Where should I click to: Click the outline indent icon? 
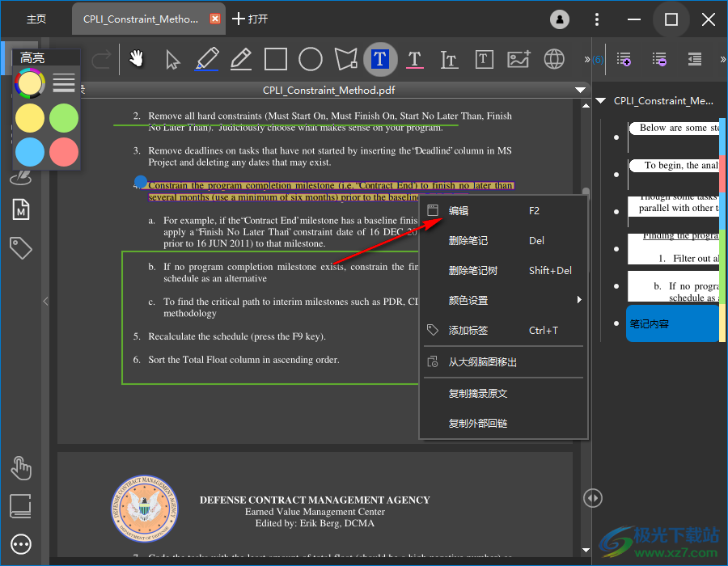tap(695, 59)
